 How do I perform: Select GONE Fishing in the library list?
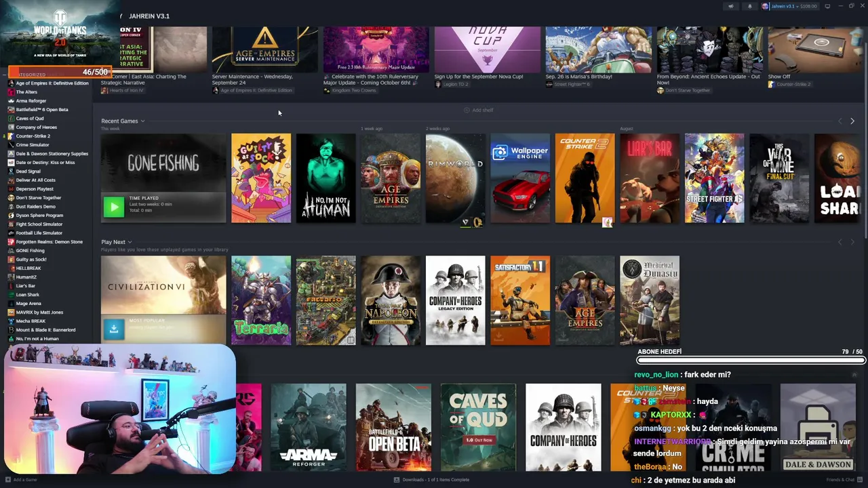(x=31, y=251)
